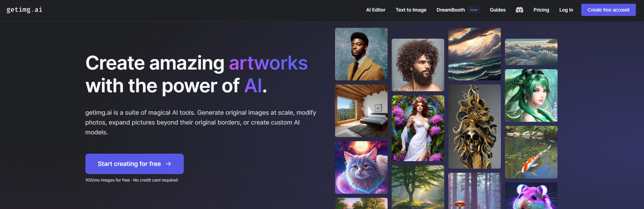The height and width of the screenshot is (209, 644).
Task: Click Create free account button
Action: 608,10
